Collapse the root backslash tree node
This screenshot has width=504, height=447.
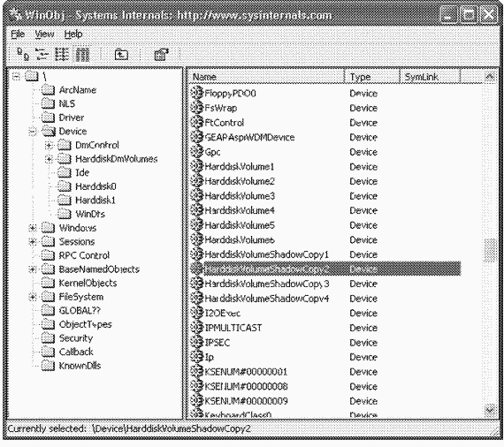(16, 77)
